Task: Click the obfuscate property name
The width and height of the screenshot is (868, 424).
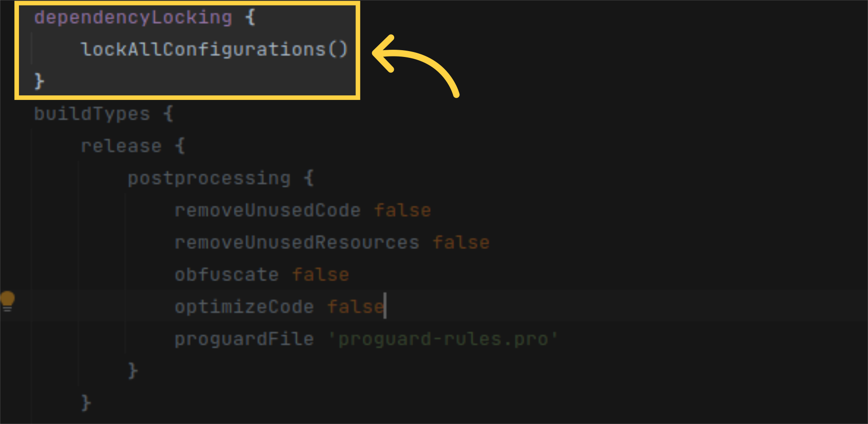Action: click(x=226, y=275)
